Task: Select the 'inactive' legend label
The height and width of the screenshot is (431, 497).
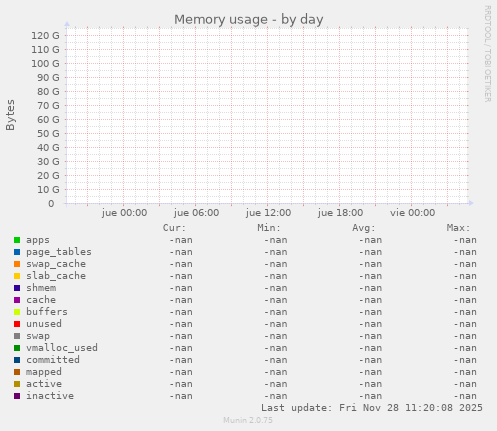Action: (50, 396)
